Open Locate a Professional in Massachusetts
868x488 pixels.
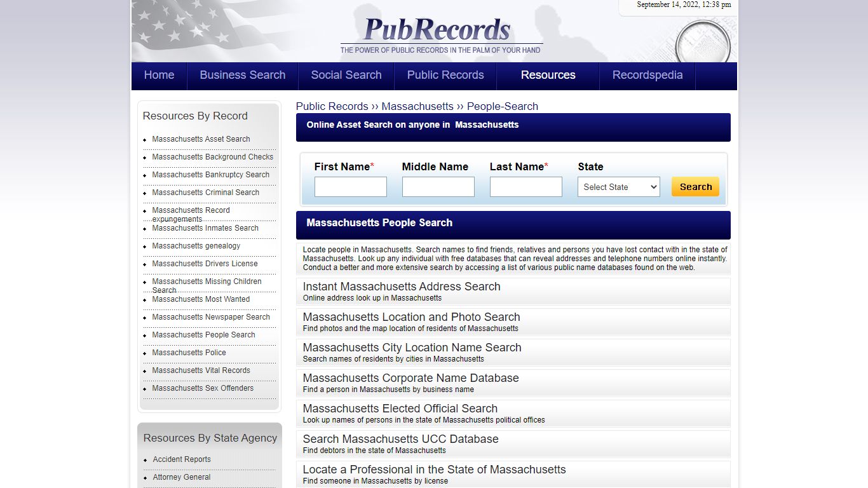pos(435,470)
